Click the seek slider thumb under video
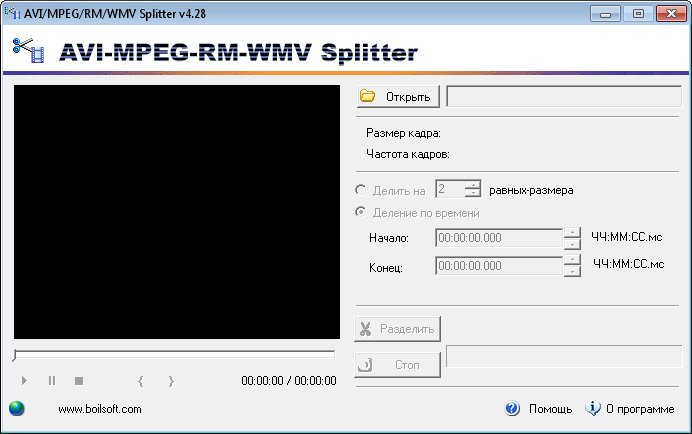The image size is (692, 434). 15,355
